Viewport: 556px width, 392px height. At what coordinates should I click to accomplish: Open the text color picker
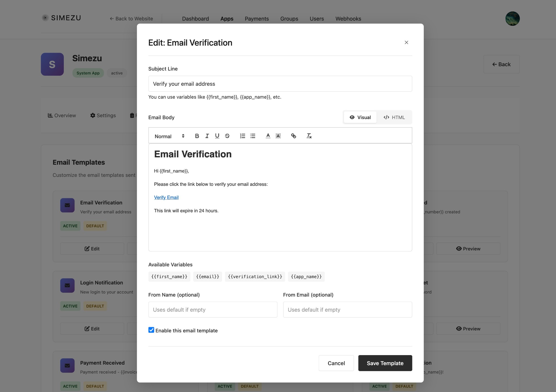(x=268, y=136)
